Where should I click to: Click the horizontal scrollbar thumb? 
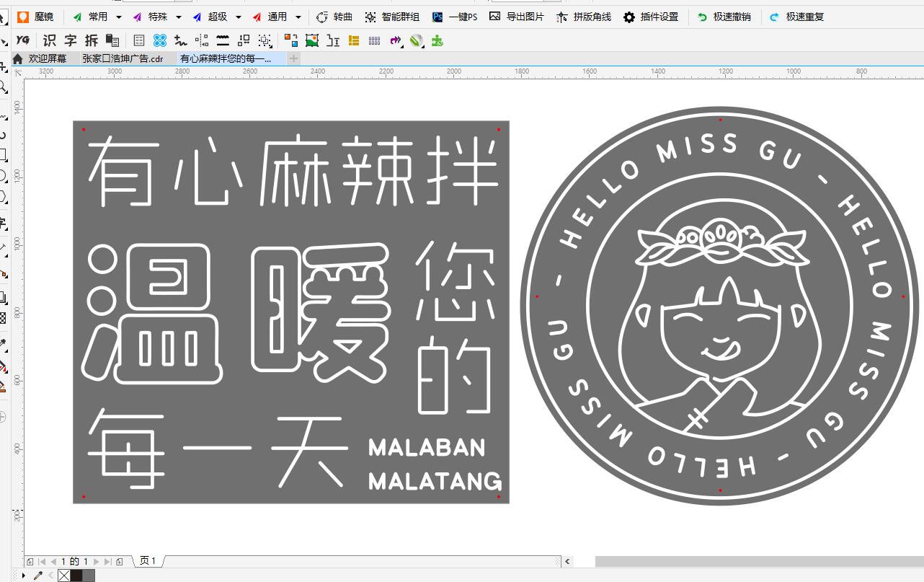[x=759, y=561]
